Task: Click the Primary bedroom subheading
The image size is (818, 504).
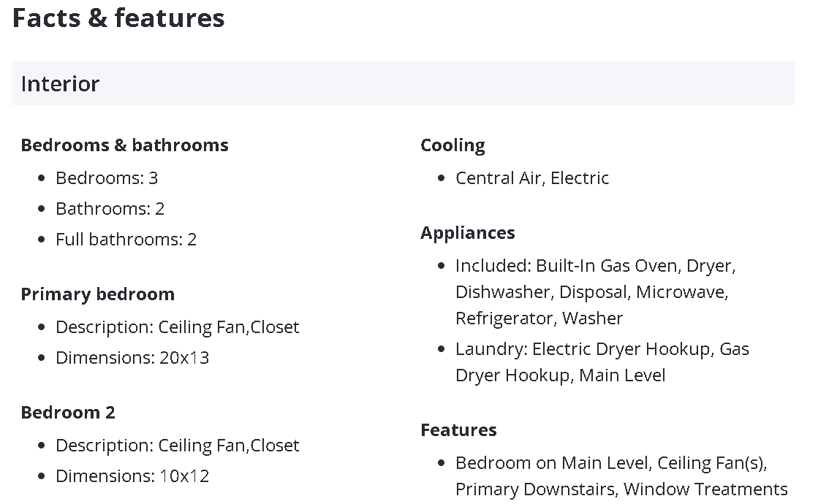Action: [97, 294]
